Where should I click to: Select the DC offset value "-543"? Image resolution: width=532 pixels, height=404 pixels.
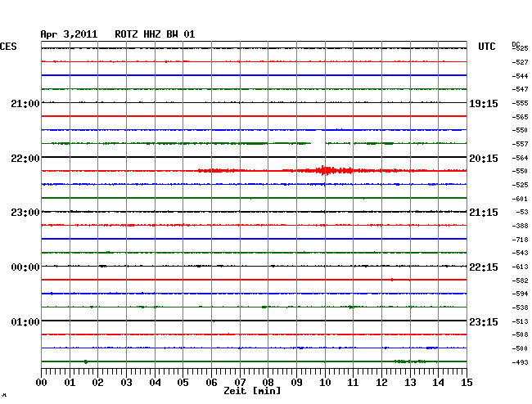[x=520, y=253]
